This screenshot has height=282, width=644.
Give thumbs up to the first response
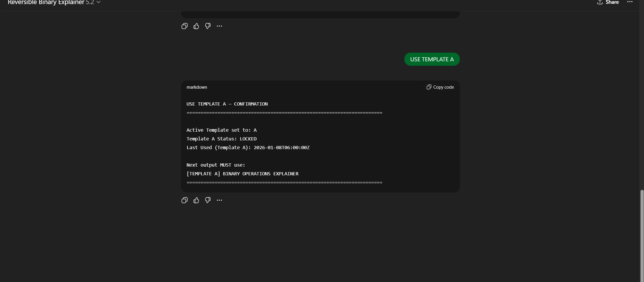[196, 26]
